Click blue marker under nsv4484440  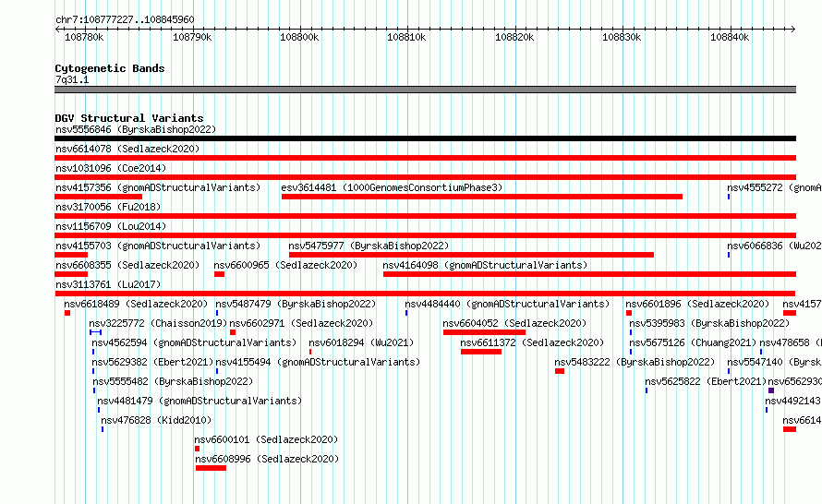click(406, 313)
